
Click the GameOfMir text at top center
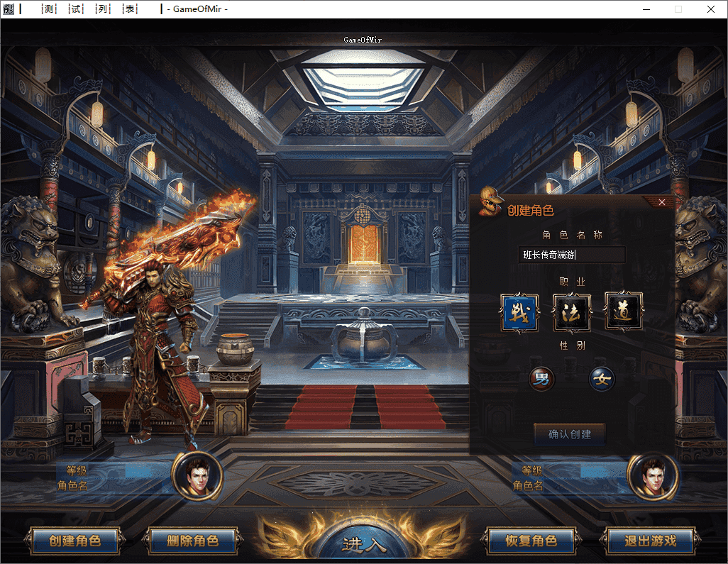click(x=363, y=40)
